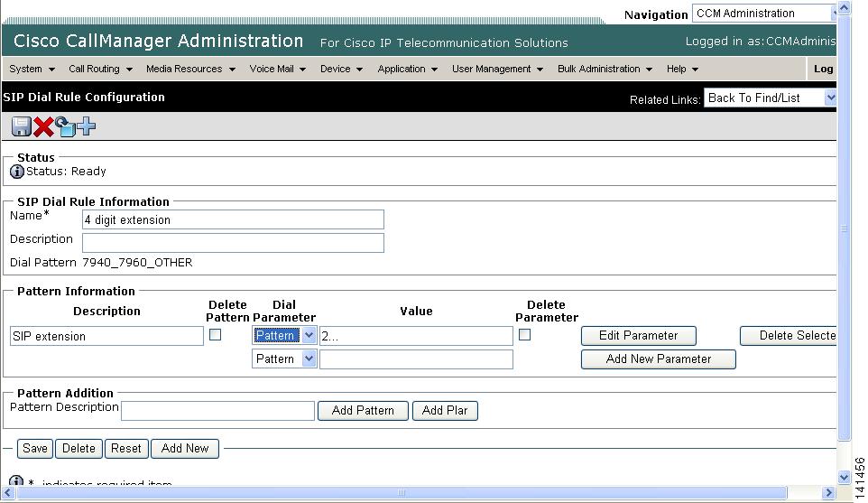Click the Status: Ready text

click(66, 172)
